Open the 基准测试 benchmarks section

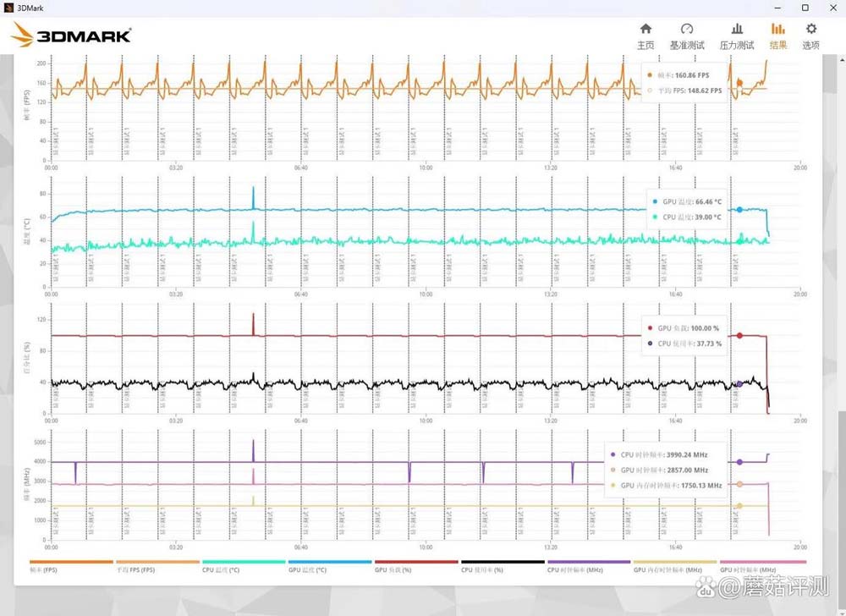point(687,36)
